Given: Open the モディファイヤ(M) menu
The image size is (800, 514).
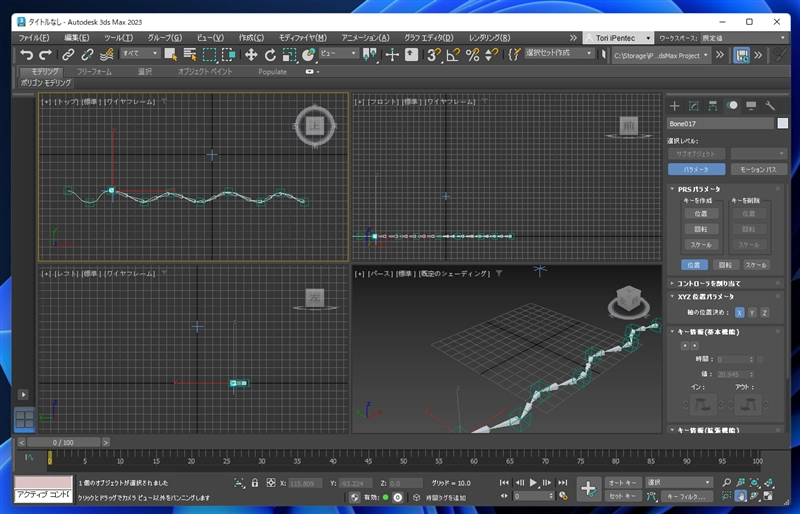Looking at the screenshot, I should click(x=303, y=38).
